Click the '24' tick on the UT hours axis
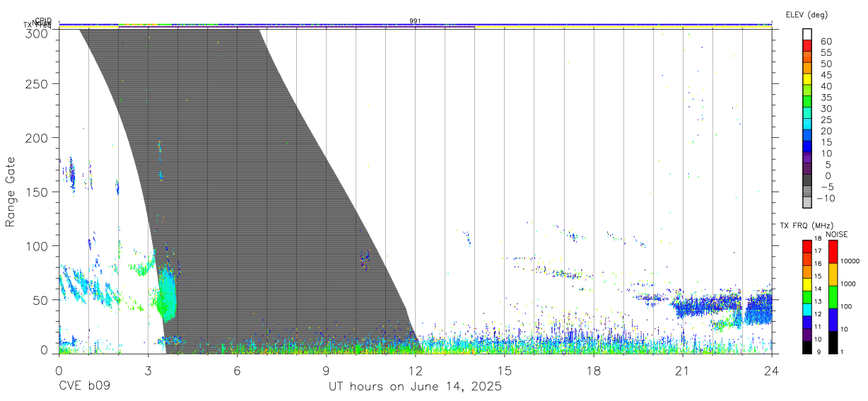 tap(772, 370)
